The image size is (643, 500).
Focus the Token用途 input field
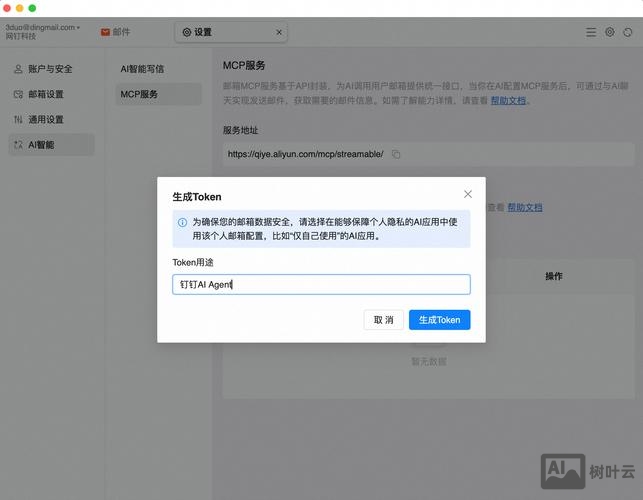click(x=321, y=284)
